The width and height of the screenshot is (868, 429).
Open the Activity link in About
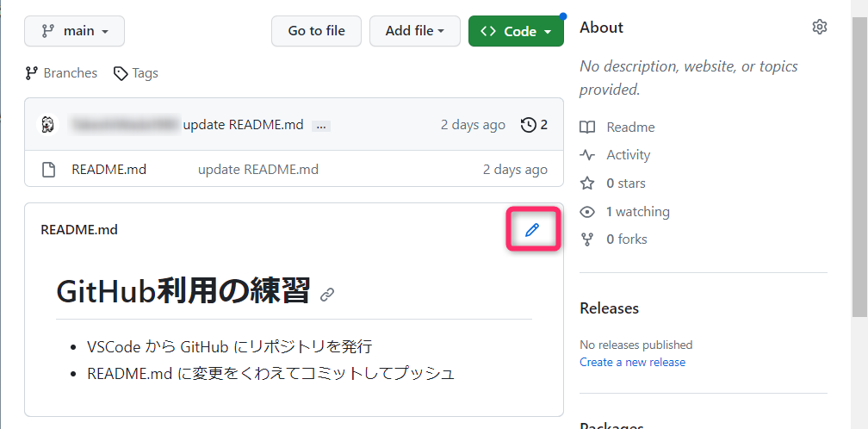(x=628, y=155)
